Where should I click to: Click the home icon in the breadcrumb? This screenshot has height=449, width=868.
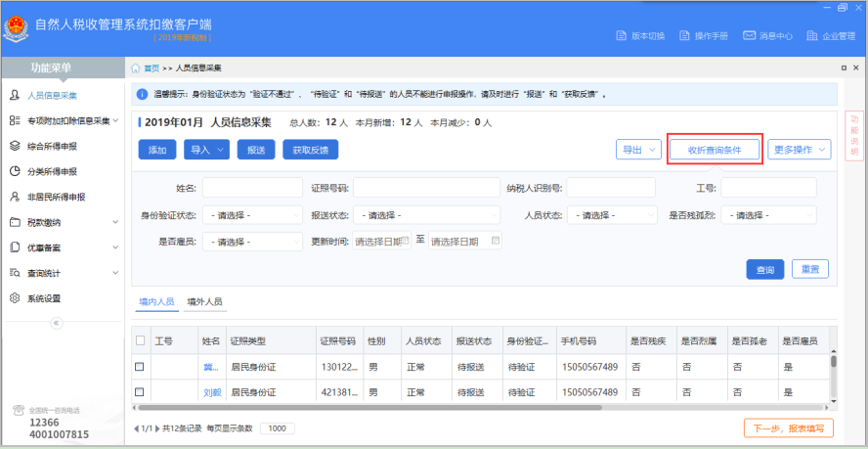click(x=135, y=68)
